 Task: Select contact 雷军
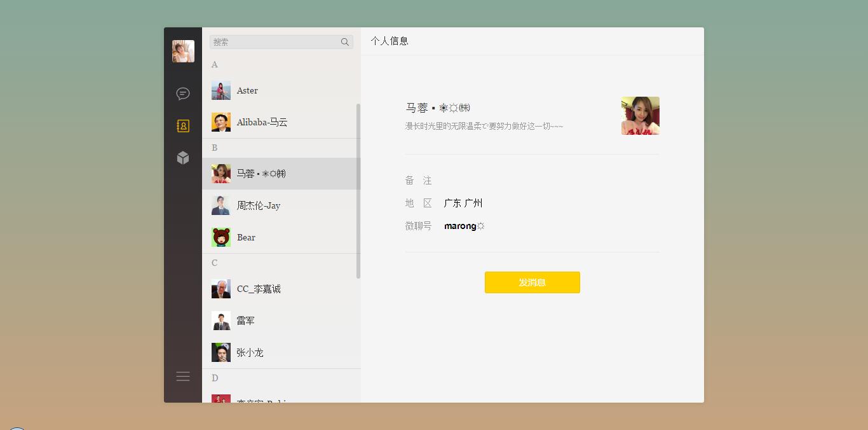(x=281, y=321)
